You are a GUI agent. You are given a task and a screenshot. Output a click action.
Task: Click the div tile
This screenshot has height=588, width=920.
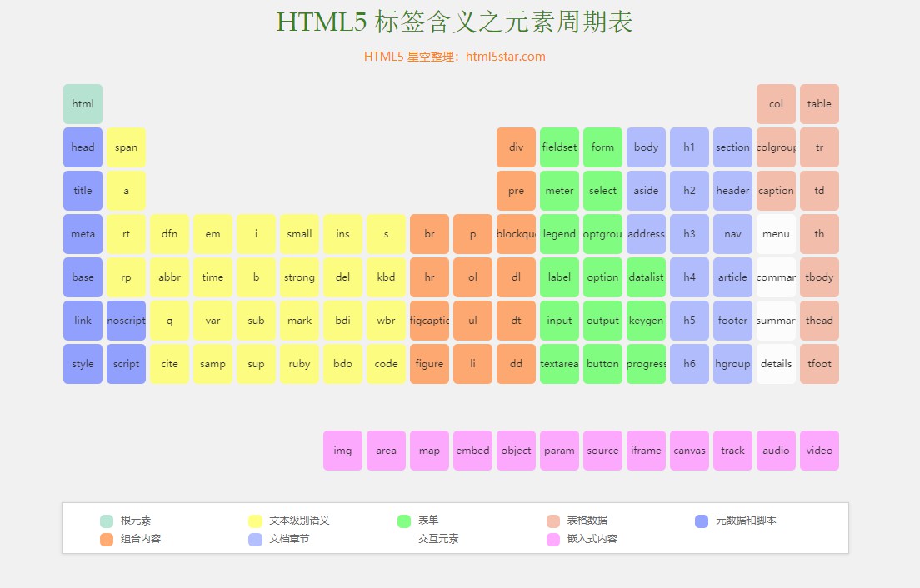click(517, 147)
